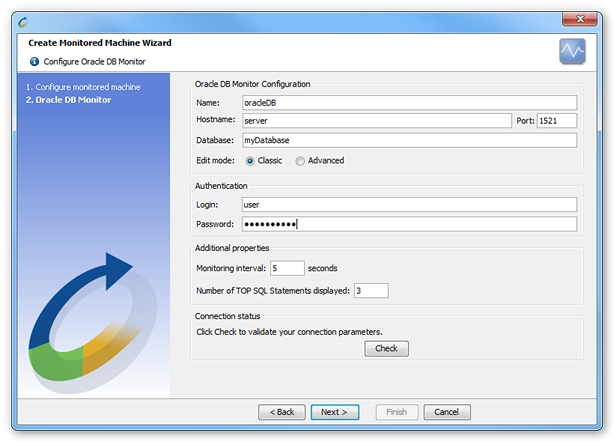Click the Port field showing 1521
This screenshot has width=614, height=442.
[557, 121]
